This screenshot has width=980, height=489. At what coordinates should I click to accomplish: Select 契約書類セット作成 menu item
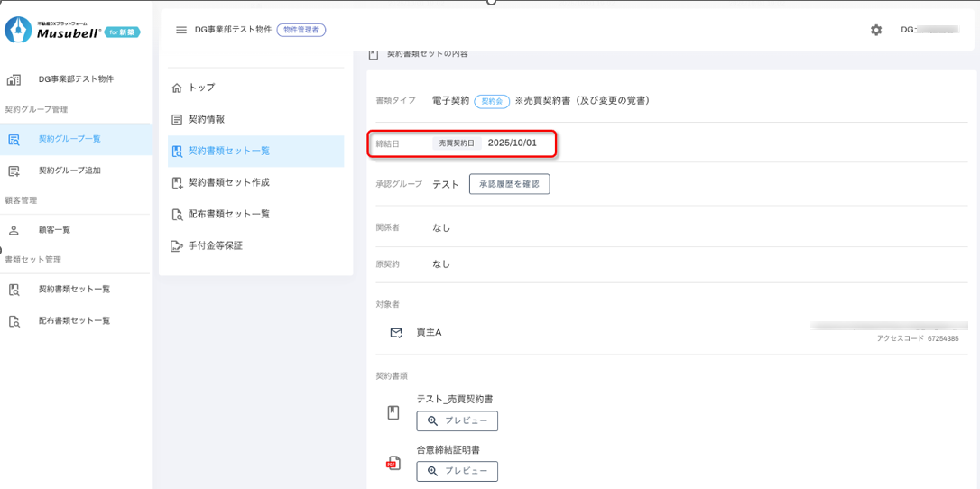[228, 182]
